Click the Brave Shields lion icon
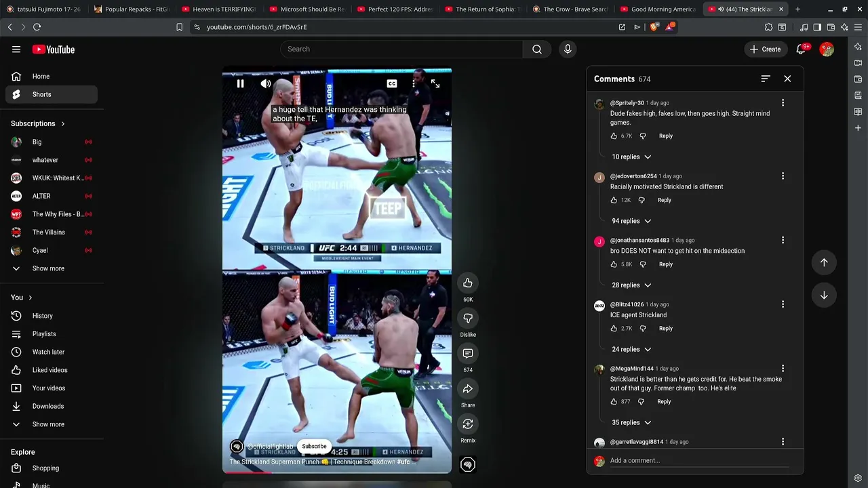This screenshot has width=868, height=488. coord(654,27)
